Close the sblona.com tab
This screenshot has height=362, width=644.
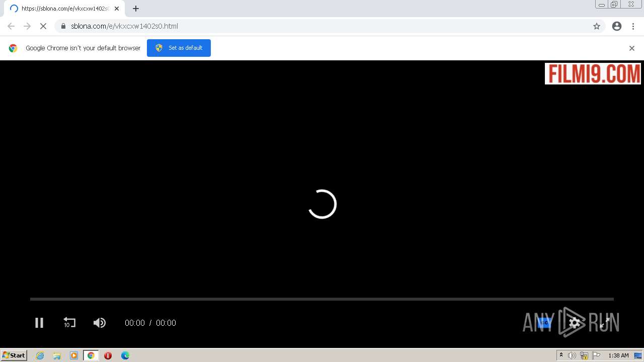click(x=117, y=9)
